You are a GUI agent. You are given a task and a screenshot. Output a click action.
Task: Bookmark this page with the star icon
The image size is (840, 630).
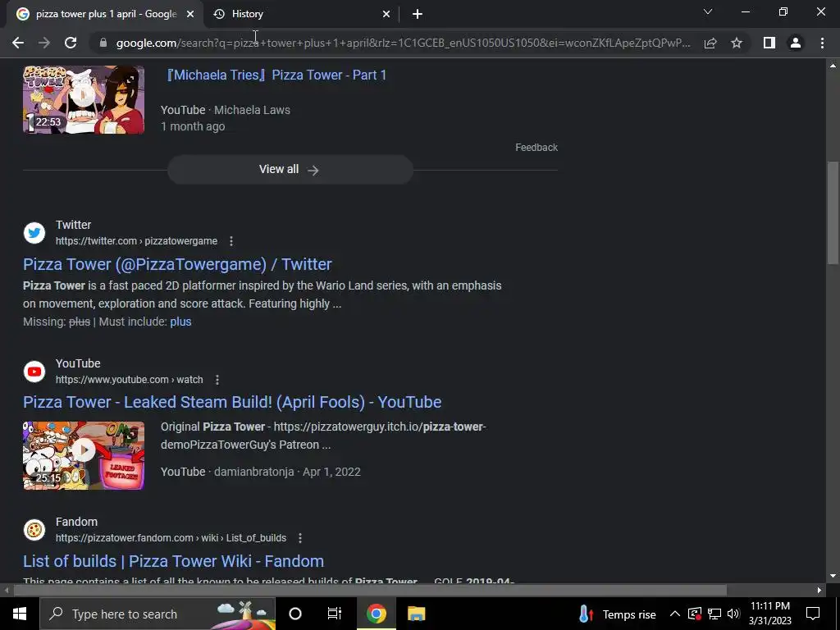(737, 43)
